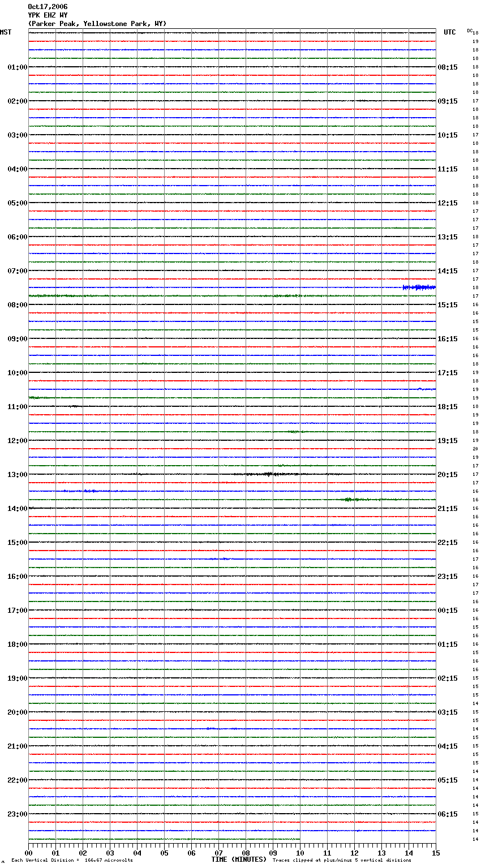Image resolution: width=481 pixels, height=868 pixels.
Task: Click the 15:15 UTC time label
Action: click(x=448, y=305)
